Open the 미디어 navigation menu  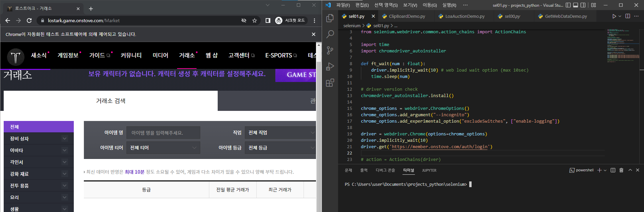click(x=160, y=55)
